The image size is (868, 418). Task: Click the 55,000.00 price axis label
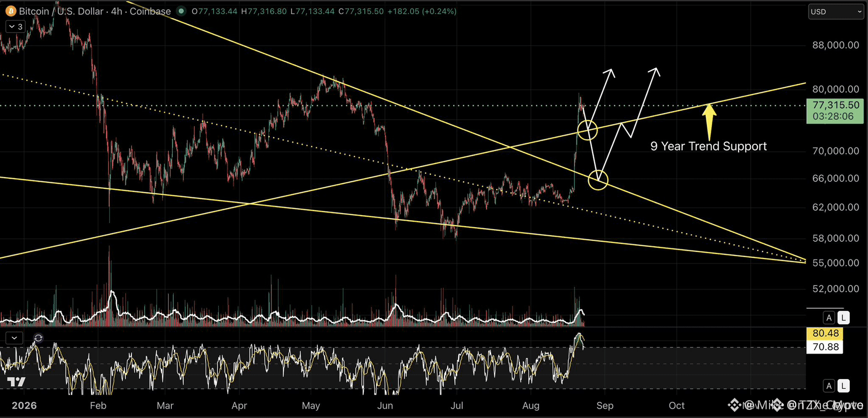(836, 263)
